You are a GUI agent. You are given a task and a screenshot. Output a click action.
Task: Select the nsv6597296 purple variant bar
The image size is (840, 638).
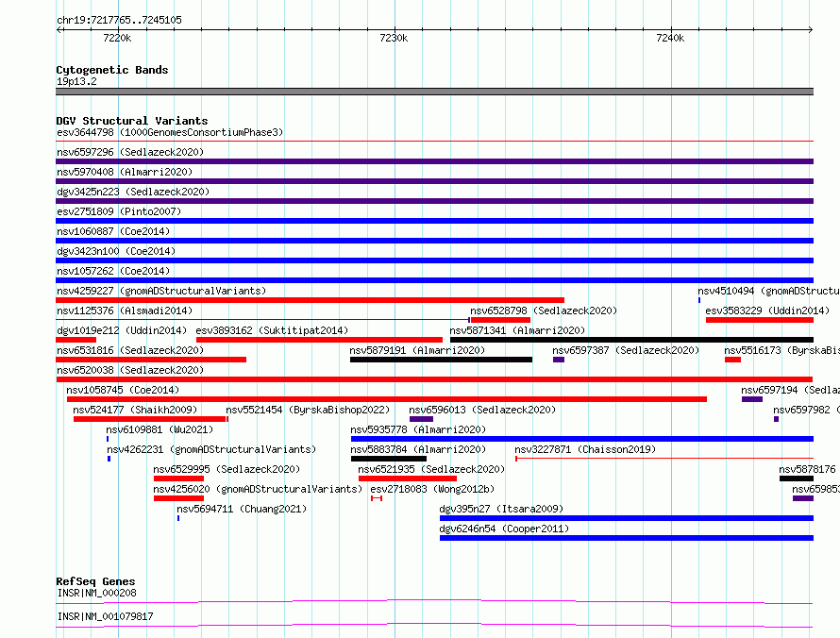(x=434, y=161)
